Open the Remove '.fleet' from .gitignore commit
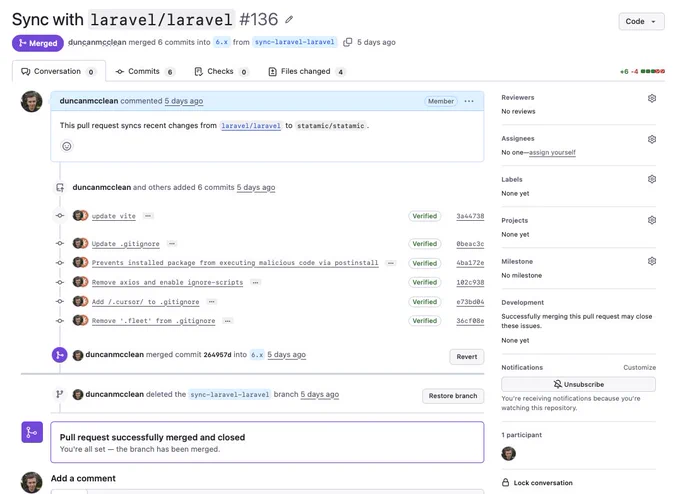This screenshot has height=494, width=680. [154, 321]
